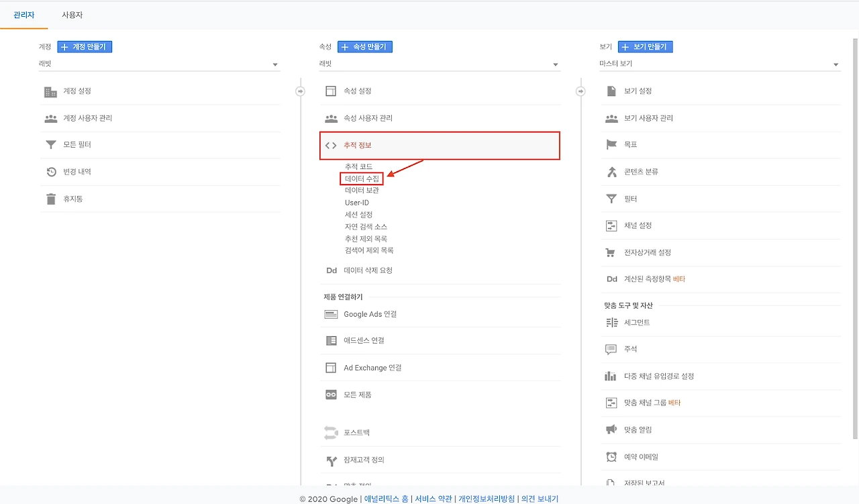Viewport: 859px width, 504px height.
Task: Click the 보기 만들기 button
Action: [x=646, y=47]
